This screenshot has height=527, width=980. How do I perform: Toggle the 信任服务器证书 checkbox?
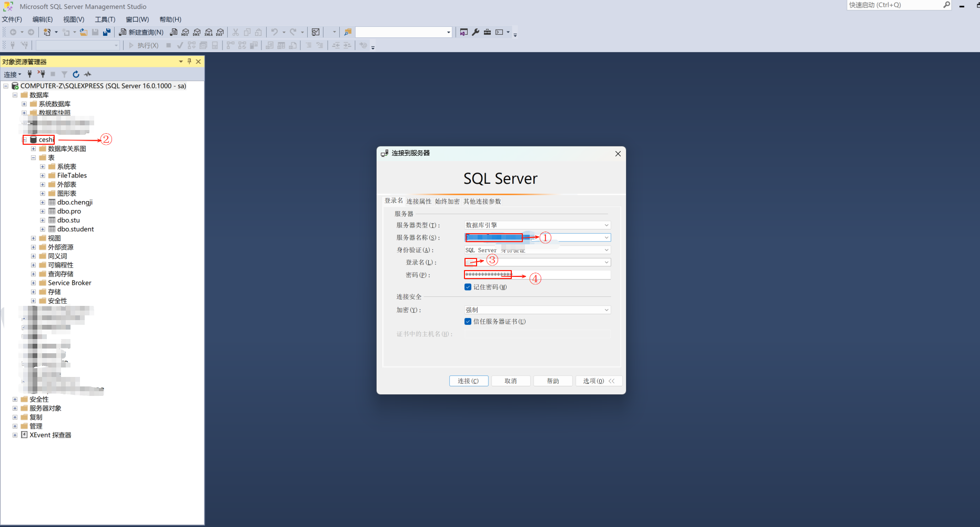click(468, 322)
